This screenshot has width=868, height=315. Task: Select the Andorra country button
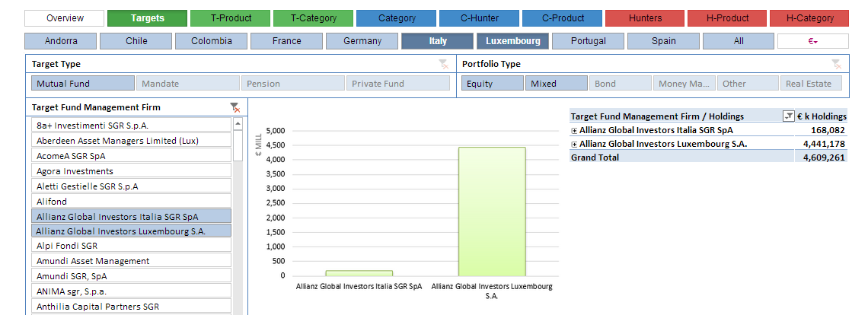point(61,41)
